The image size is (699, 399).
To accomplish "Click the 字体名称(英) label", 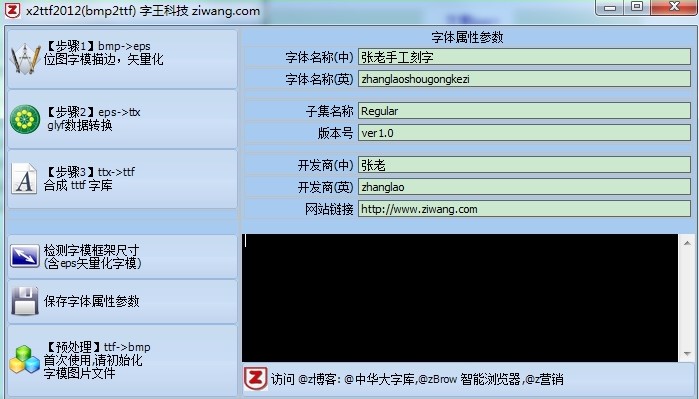I will point(319,79).
